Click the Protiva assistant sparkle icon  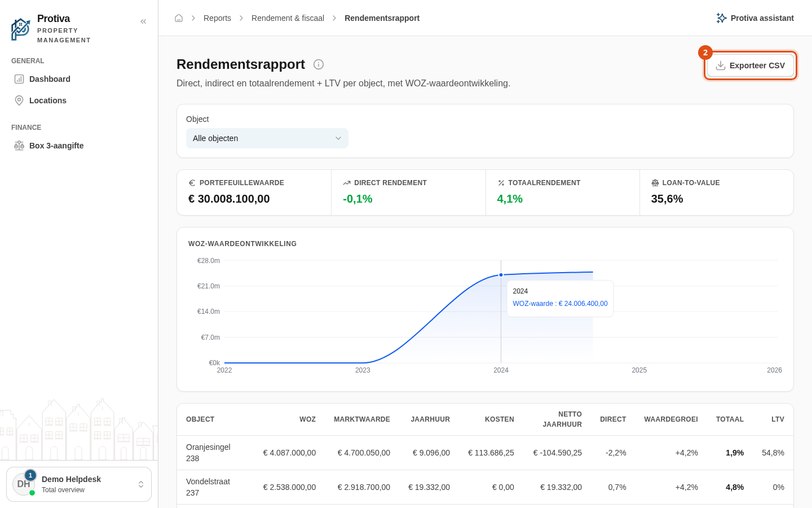(721, 18)
